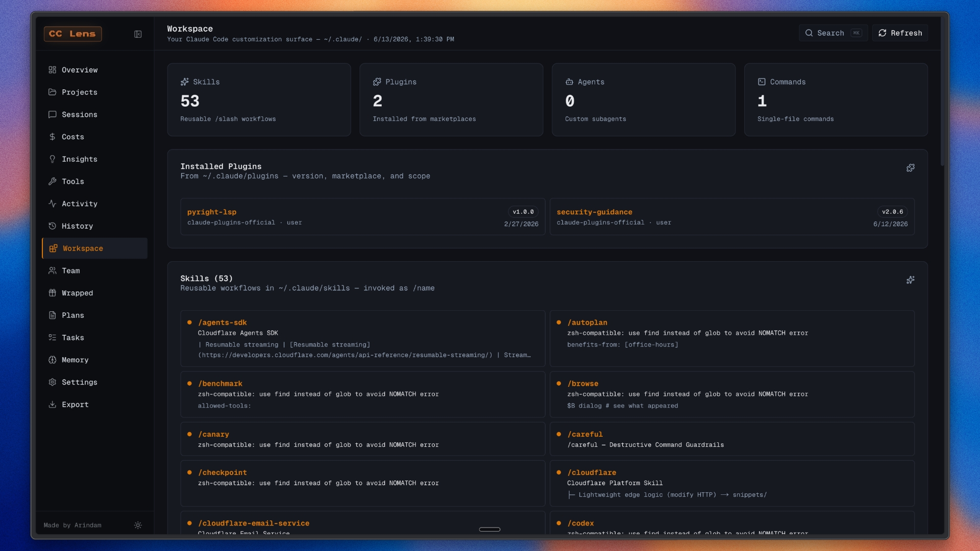
Task: Open the Overview page
Action: pos(94,70)
